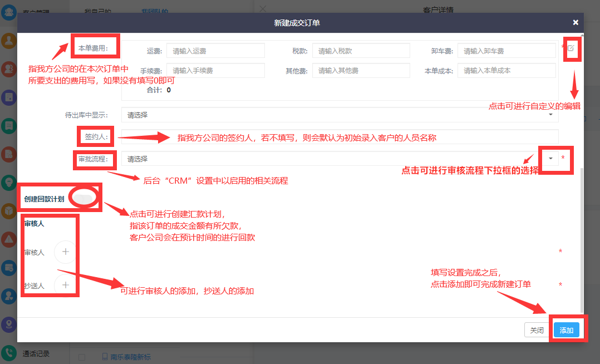Open the green lightbulb sidebar icon

(x=8, y=183)
